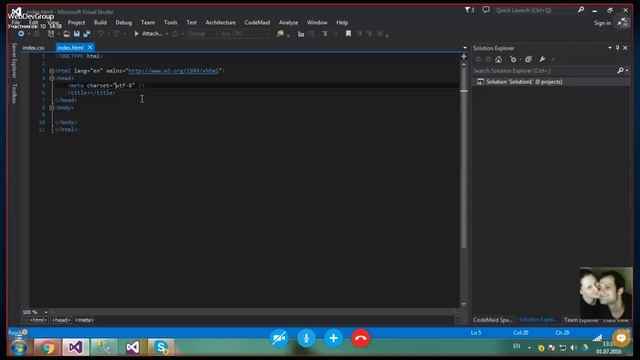Screen dimensions: 640x360
Task: Switch to the Team Explorer bottom tab
Action: click(x=581, y=320)
